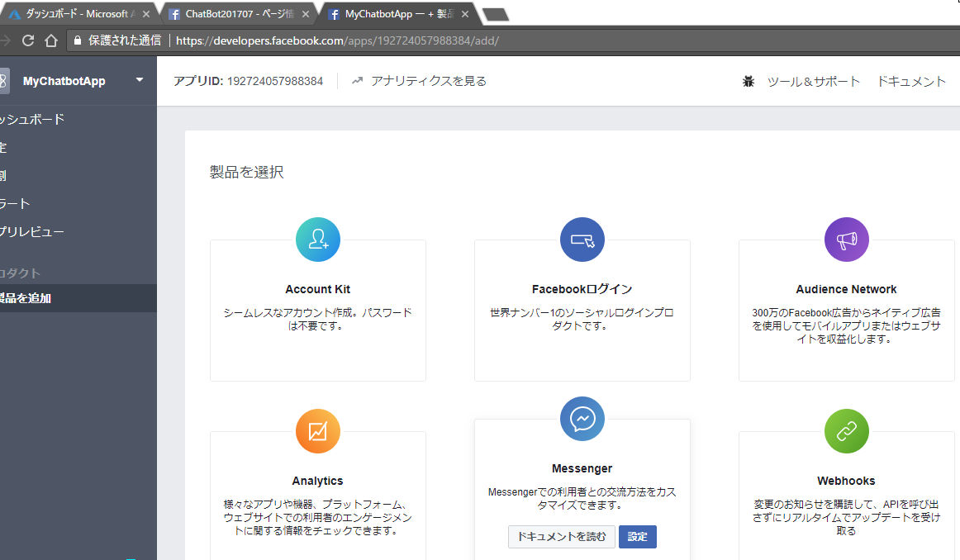Click Account Kit description text
The width and height of the screenshot is (960, 560).
pos(318,319)
